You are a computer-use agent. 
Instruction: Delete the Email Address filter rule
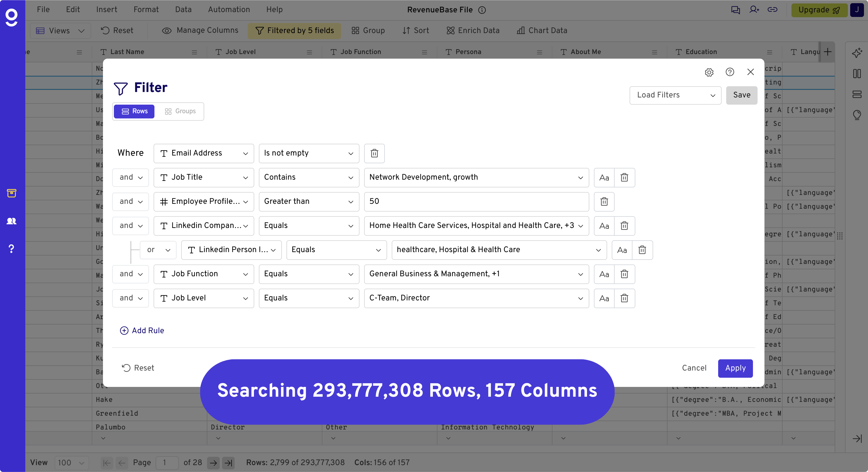coord(374,153)
